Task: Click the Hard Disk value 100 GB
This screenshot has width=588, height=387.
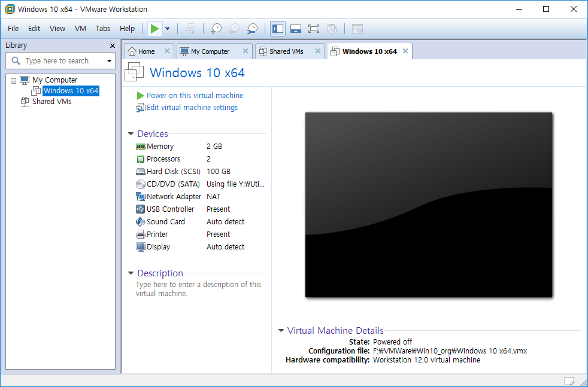Action: pos(218,172)
